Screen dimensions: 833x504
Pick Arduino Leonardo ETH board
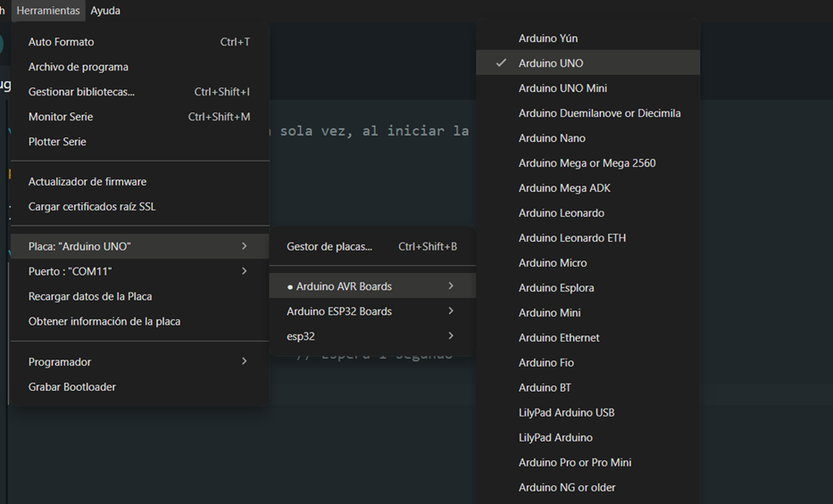point(587,237)
